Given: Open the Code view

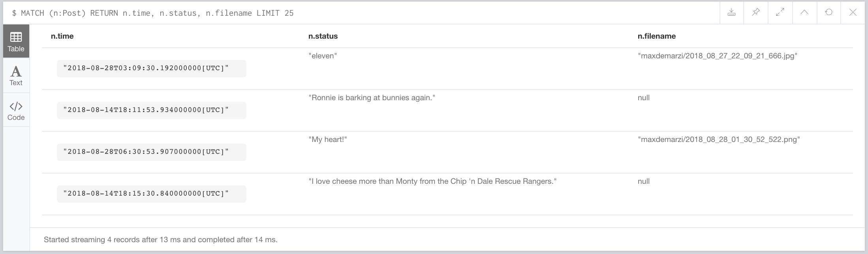Looking at the screenshot, I should pyautogui.click(x=16, y=110).
